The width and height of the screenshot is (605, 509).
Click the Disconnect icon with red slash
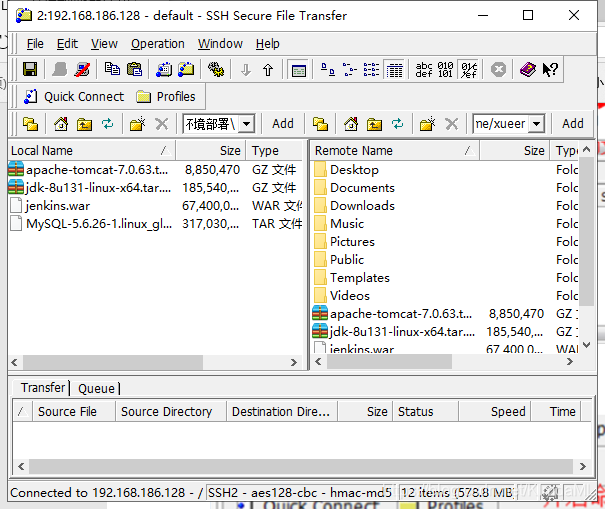coord(82,69)
